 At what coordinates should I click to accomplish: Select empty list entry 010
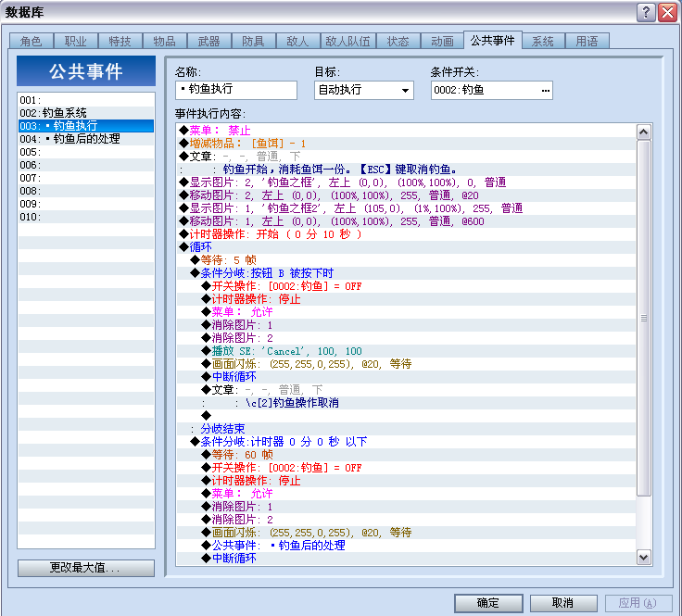[x=86, y=217]
